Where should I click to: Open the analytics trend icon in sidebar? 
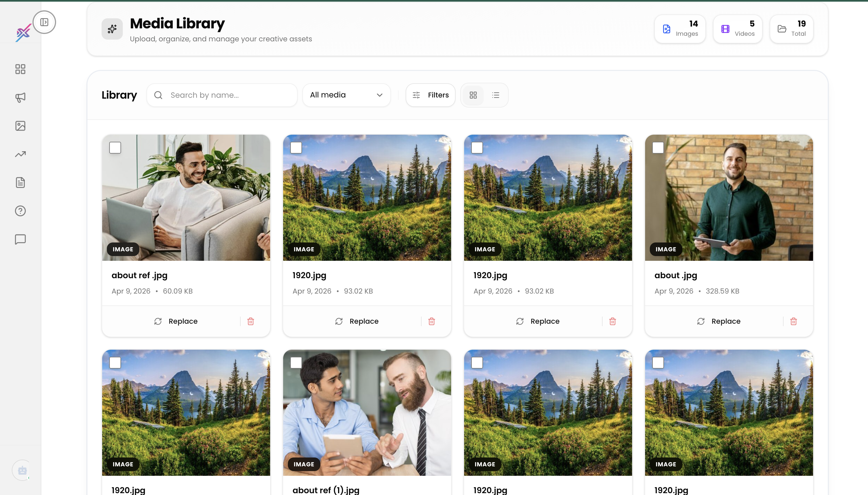pyautogui.click(x=20, y=154)
